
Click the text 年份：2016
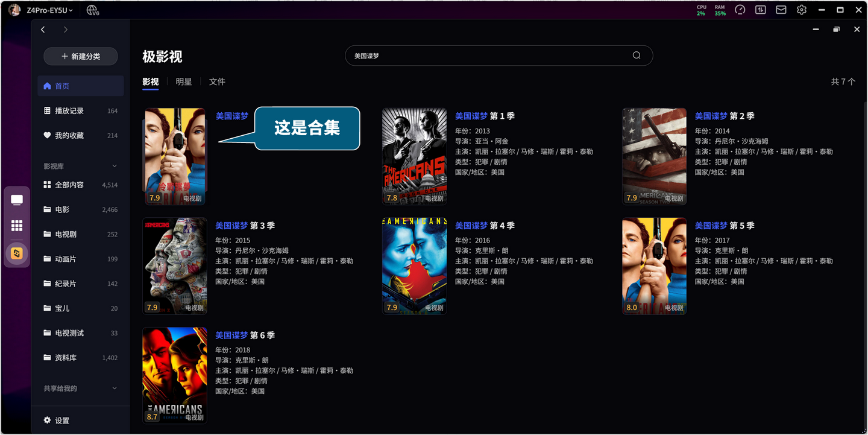473,241
